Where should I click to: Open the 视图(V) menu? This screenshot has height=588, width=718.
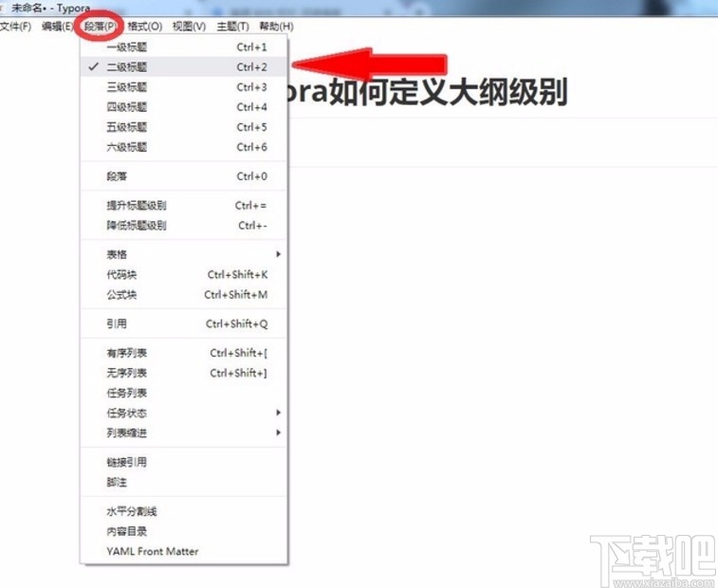click(x=189, y=27)
